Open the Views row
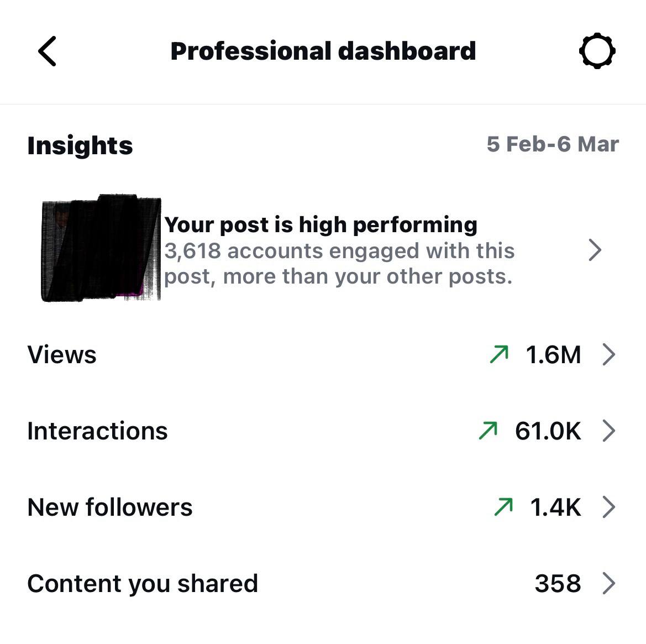This screenshot has width=646, height=644. coord(62,354)
